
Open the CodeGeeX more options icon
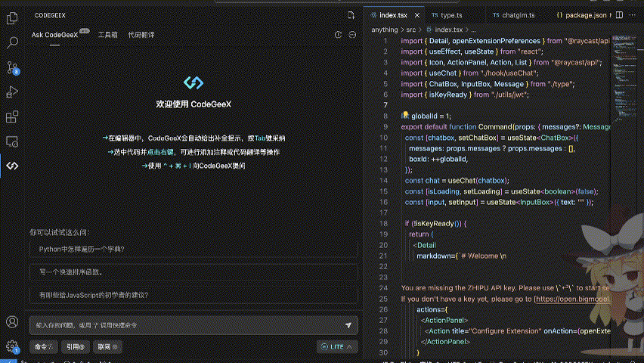pos(352,35)
